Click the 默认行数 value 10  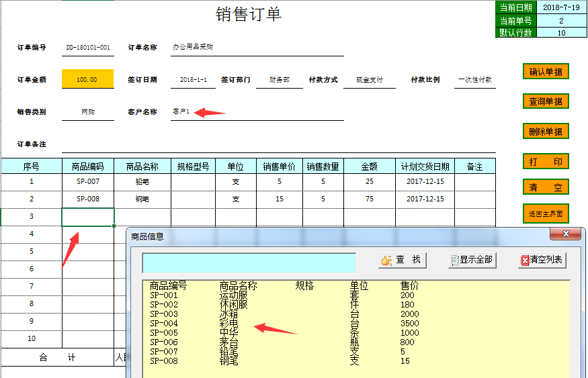click(x=561, y=33)
